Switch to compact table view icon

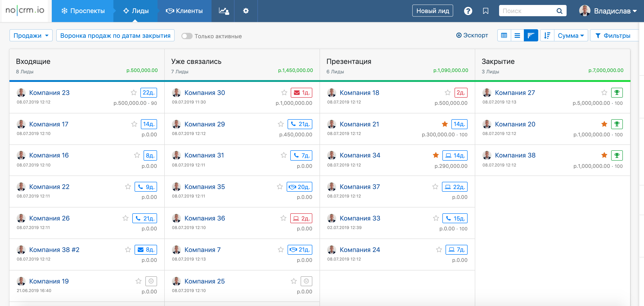504,36
